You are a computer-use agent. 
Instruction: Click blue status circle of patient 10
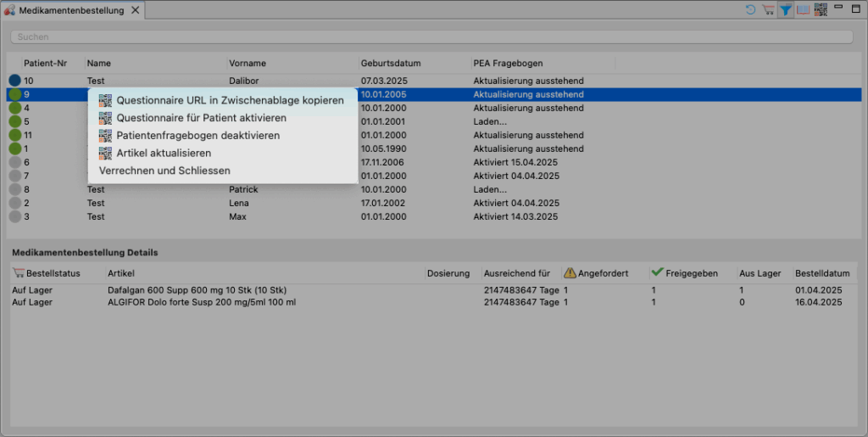point(14,81)
